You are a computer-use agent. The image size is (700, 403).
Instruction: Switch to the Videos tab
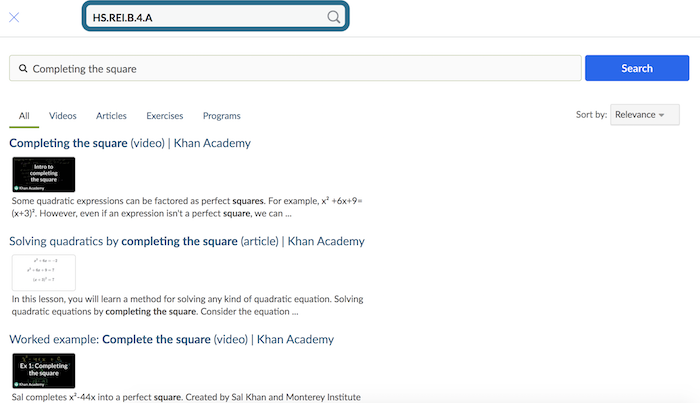62,116
